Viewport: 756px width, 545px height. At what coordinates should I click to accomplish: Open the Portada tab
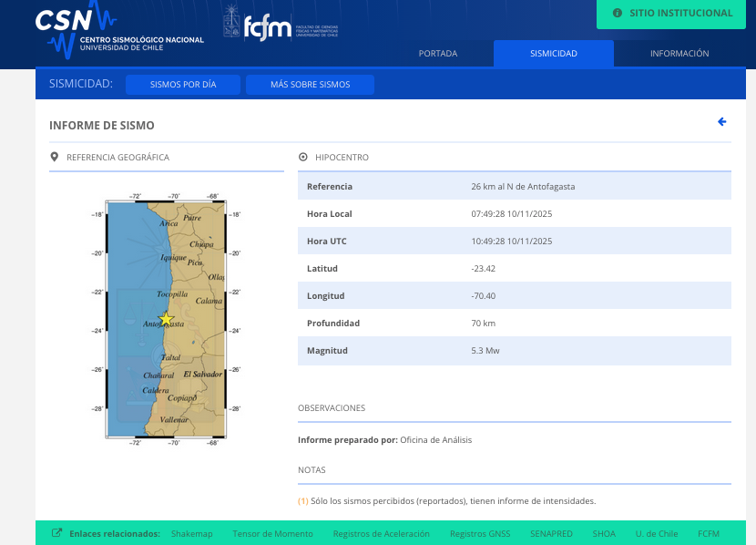coord(438,54)
